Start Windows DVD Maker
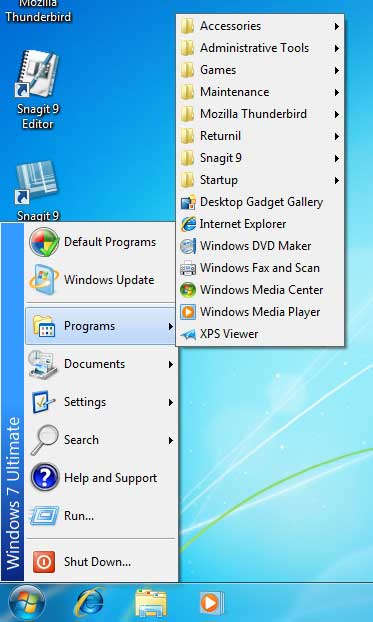This screenshot has width=373, height=622. tap(260, 246)
